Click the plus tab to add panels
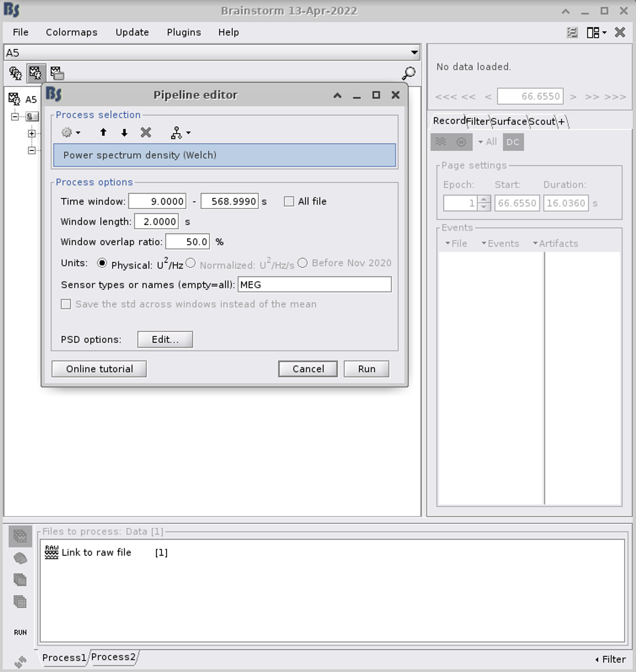The height and width of the screenshot is (672, 636). (561, 122)
